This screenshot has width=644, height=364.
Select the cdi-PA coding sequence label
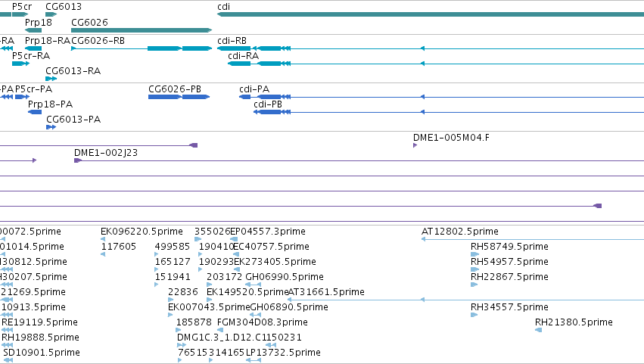coord(254,89)
